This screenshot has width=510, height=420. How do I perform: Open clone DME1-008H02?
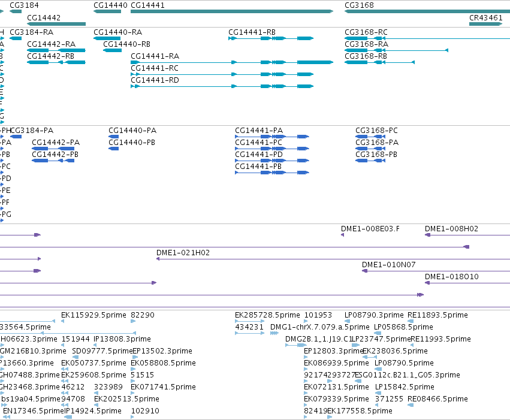451,229
